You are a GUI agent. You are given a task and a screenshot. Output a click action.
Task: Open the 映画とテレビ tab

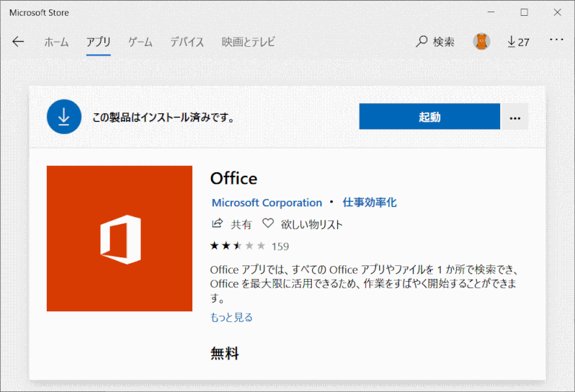[x=249, y=43]
